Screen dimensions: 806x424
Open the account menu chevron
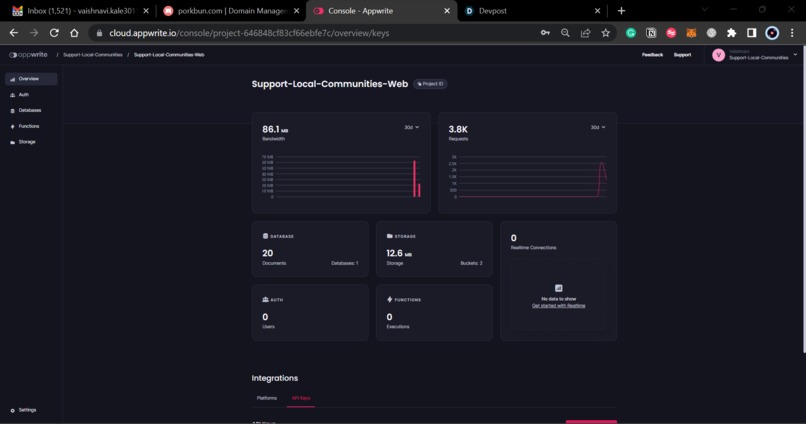[x=795, y=54]
